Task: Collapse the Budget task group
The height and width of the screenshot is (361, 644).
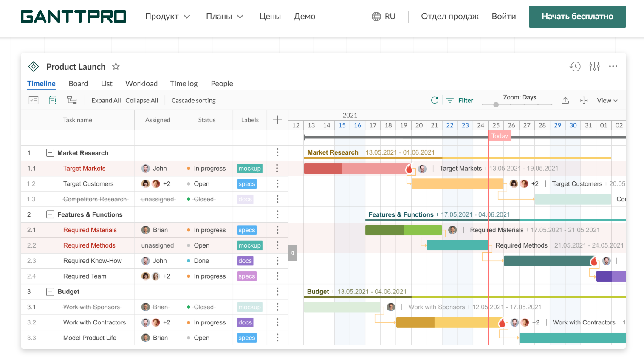Action: click(x=50, y=292)
